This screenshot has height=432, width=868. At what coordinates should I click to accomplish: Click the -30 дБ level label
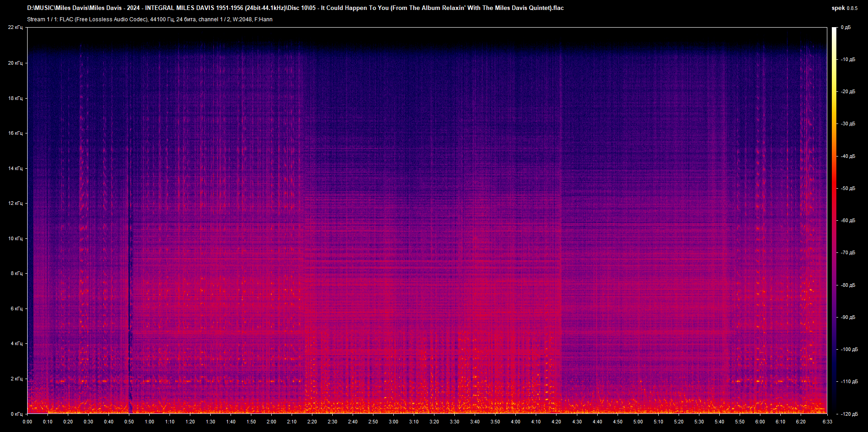click(848, 123)
